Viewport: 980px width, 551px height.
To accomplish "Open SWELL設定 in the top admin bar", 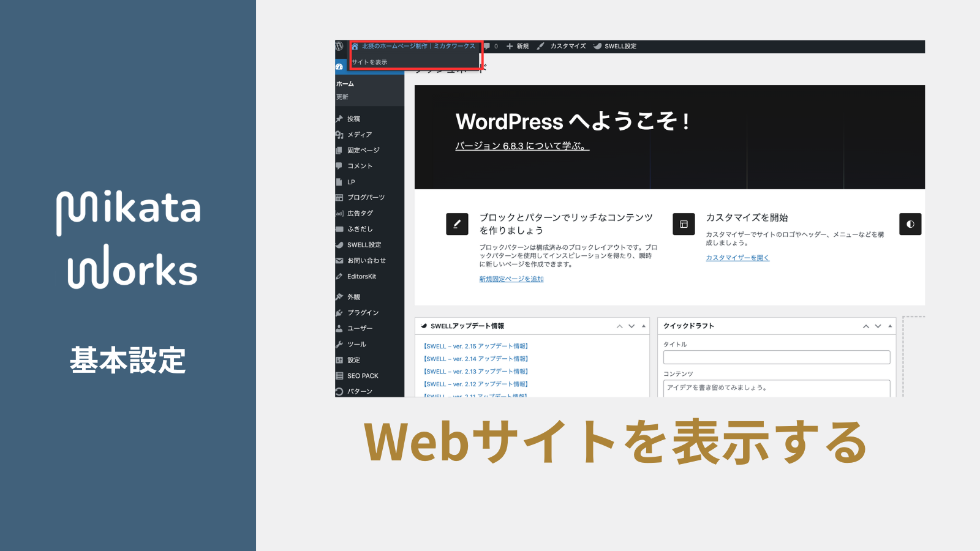I will [620, 47].
